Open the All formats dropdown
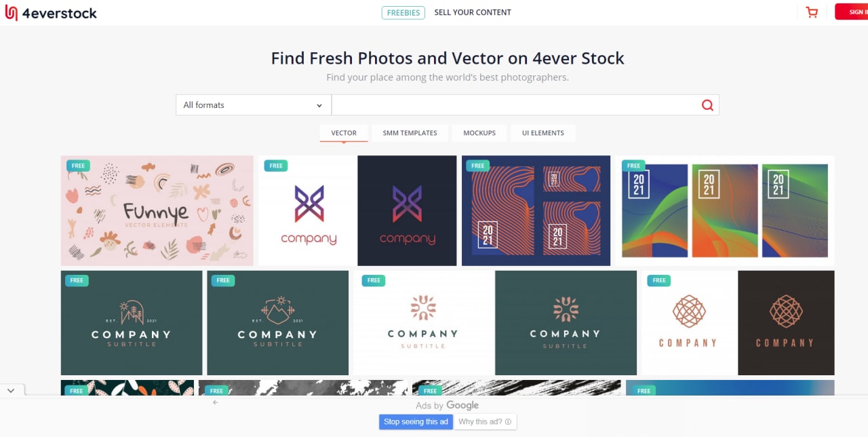Screen dimensions: 868x437 tap(254, 105)
